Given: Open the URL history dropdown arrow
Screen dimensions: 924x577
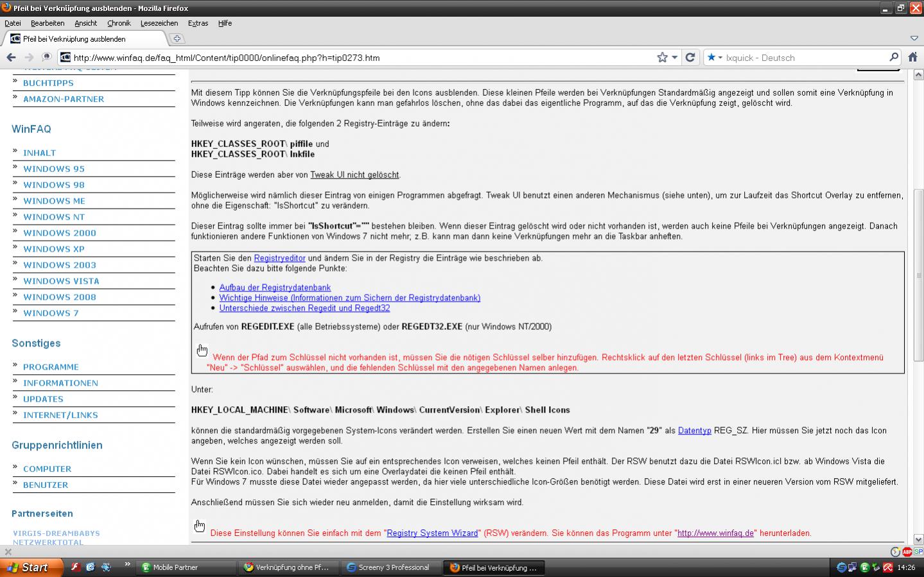Looking at the screenshot, I should pos(674,57).
